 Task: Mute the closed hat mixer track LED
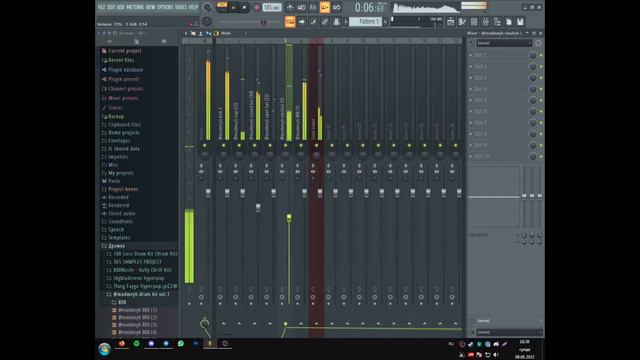coord(254,146)
